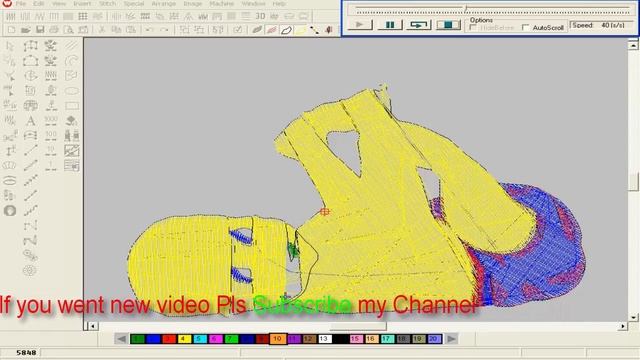Click the filled round sphere toolbox icon

click(10, 211)
